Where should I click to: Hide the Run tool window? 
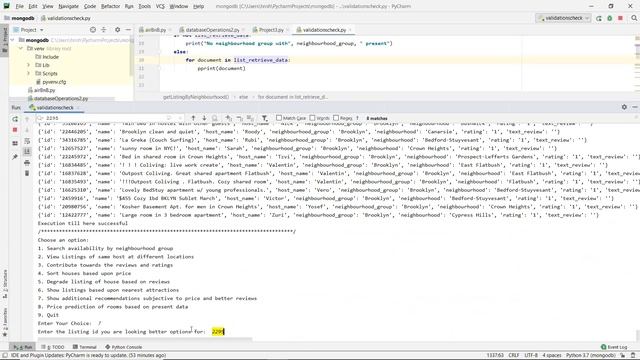point(635,107)
